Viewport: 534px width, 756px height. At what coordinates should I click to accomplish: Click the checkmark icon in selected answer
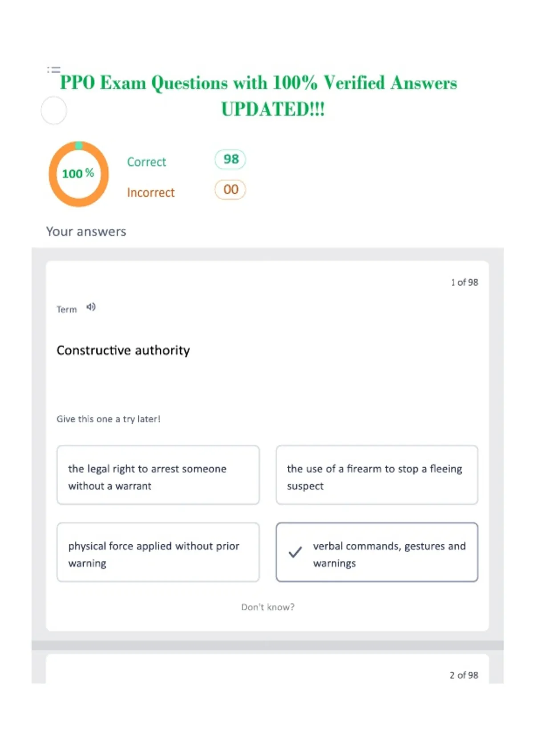click(295, 552)
